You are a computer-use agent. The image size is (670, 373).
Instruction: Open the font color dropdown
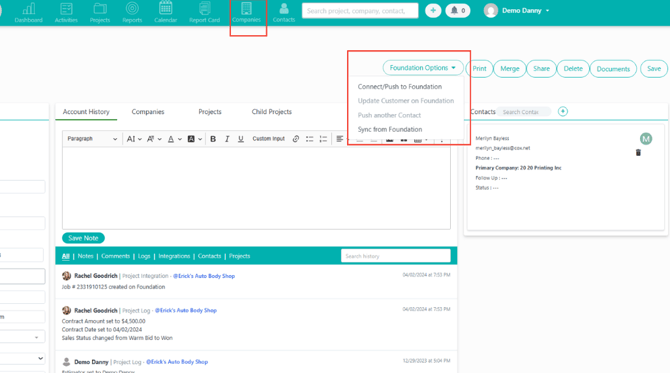tap(174, 139)
